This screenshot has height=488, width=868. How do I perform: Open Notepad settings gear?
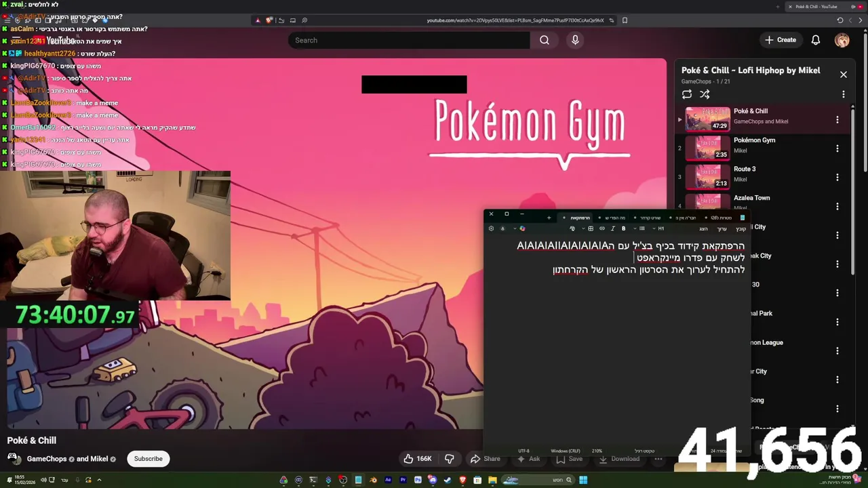point(491,228)
